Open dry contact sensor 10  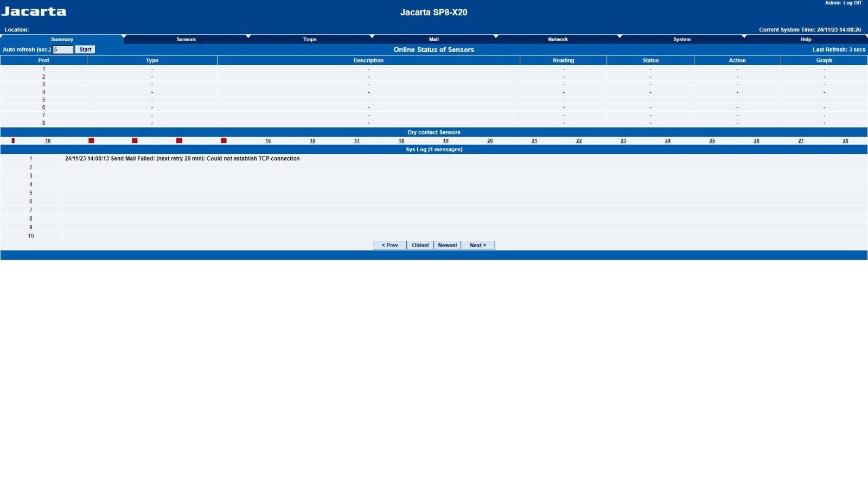(x=48, y=141)
